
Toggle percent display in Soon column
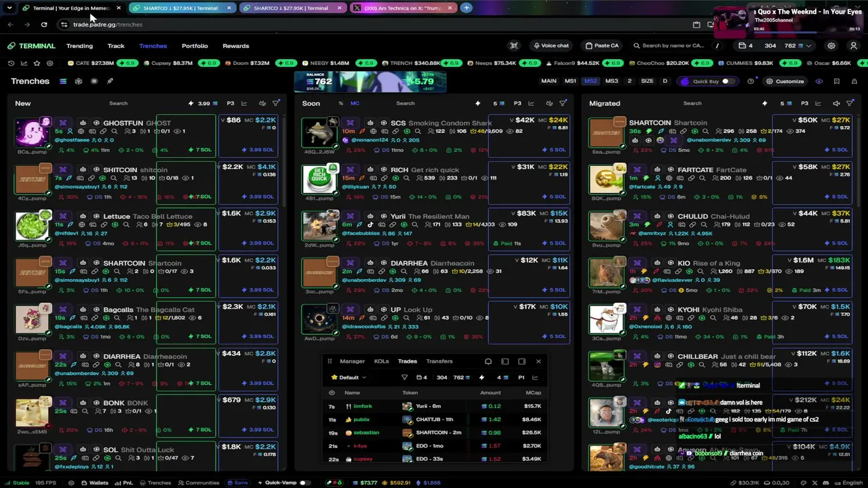(340, 104)
